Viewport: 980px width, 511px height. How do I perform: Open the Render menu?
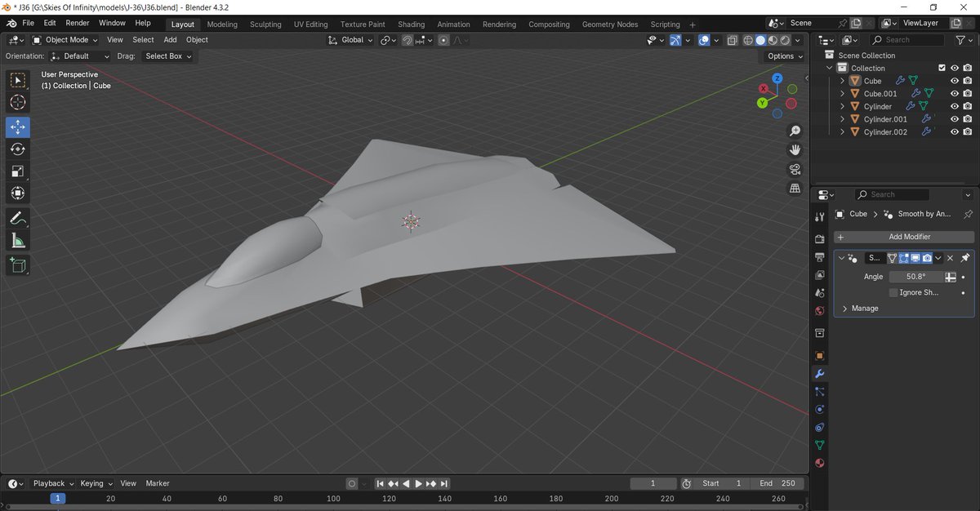pyautogui.click(x=77, y=23)
